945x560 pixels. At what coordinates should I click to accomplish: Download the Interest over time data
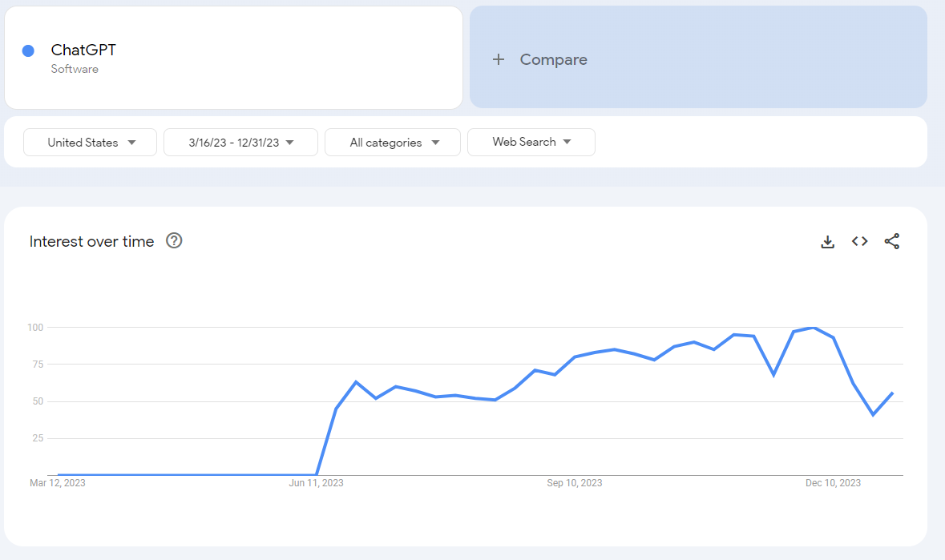pos(827,242)
